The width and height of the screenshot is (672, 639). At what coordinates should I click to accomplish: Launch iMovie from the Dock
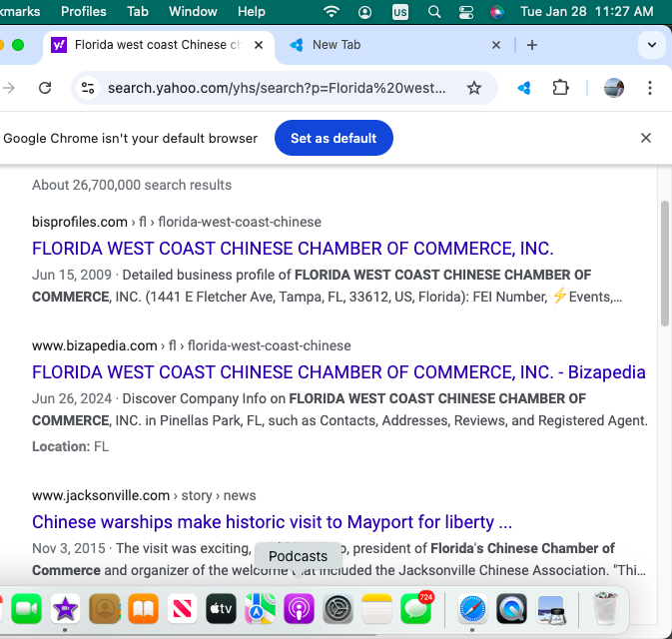tap(65, 609)
